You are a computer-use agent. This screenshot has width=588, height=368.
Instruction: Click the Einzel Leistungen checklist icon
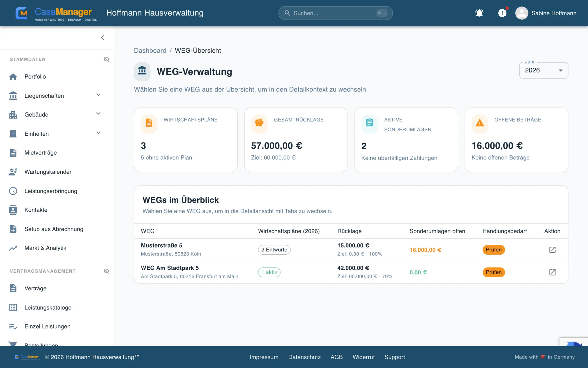click(13, 326)
